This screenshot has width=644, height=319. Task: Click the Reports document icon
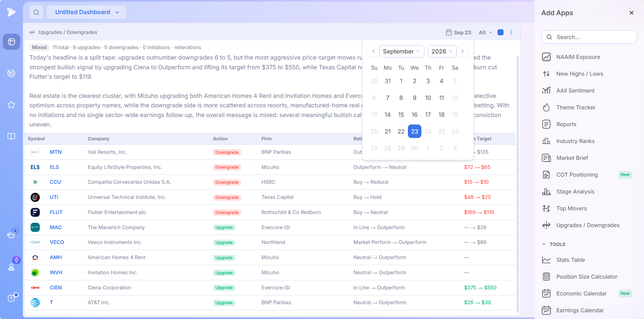point(546,124)
